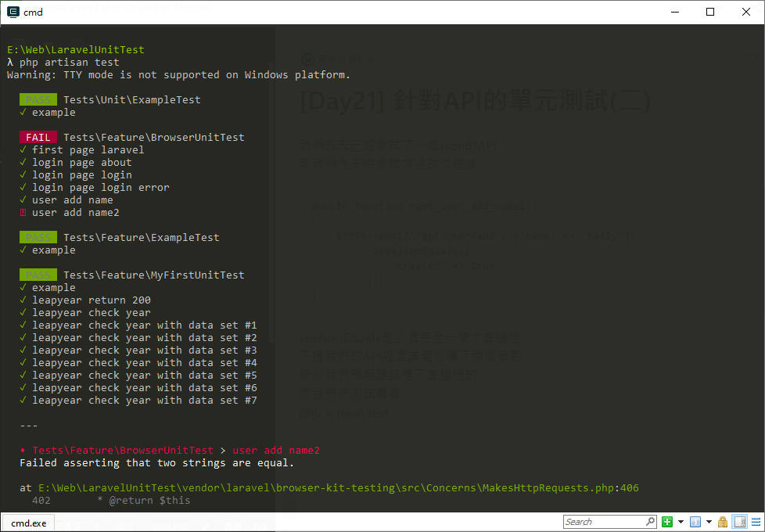765x532 pixels.
Task: Click inside the Search input field
Action: pyautogui.click(x=604, y=522)
